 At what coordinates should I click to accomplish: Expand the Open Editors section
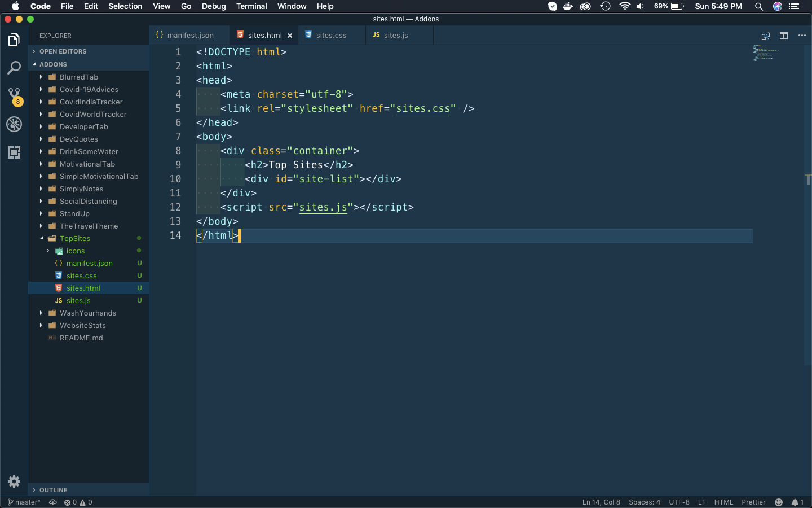(89, 51)
